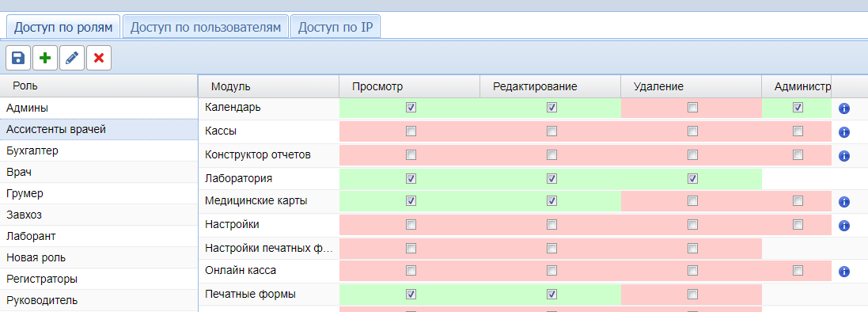This screenshot has height=312, width=868.
Task: Open info icon for Настройки row
Action: (844, 226)
